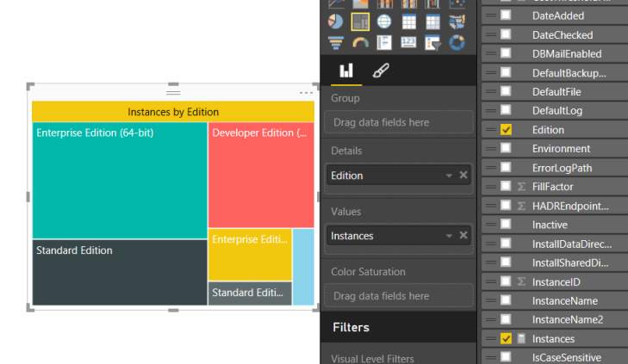Select the Treemap visualization icon
This screenshot has height=364, width=628.
tap(360, 22)
